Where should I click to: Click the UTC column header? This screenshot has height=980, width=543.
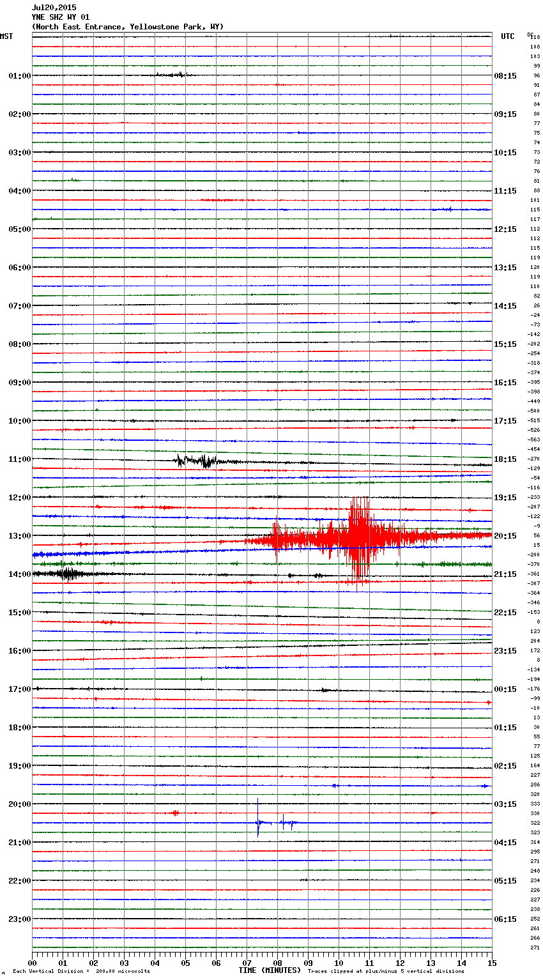(x=507, y=36)
